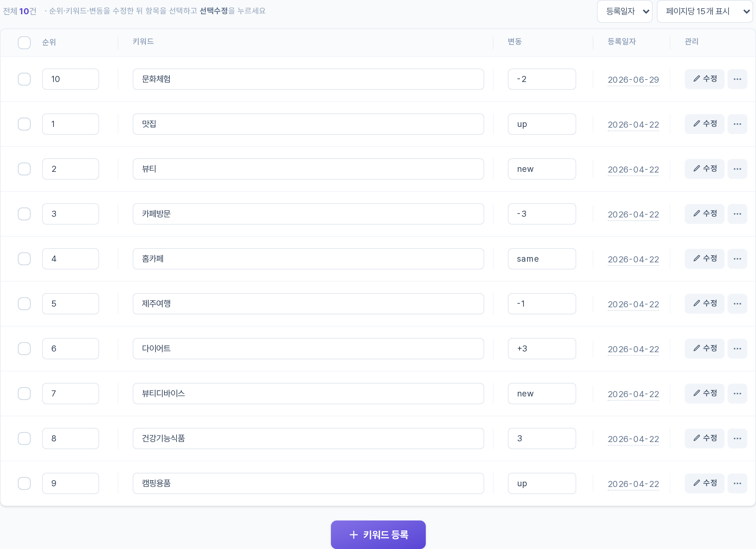Focus the 변동 field showing same
The width and height of the screenshot is (756, 549).
(542, 259)
